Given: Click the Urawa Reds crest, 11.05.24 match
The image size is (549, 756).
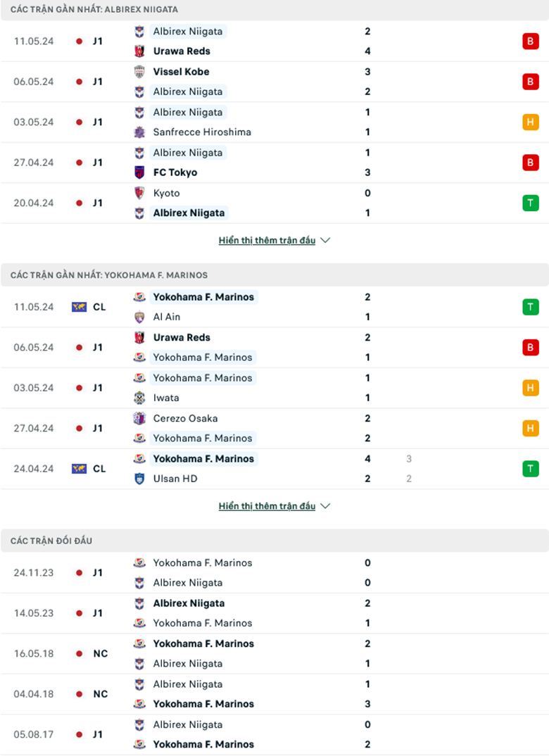Looking at the screenshot, I should tap(139, 51).
